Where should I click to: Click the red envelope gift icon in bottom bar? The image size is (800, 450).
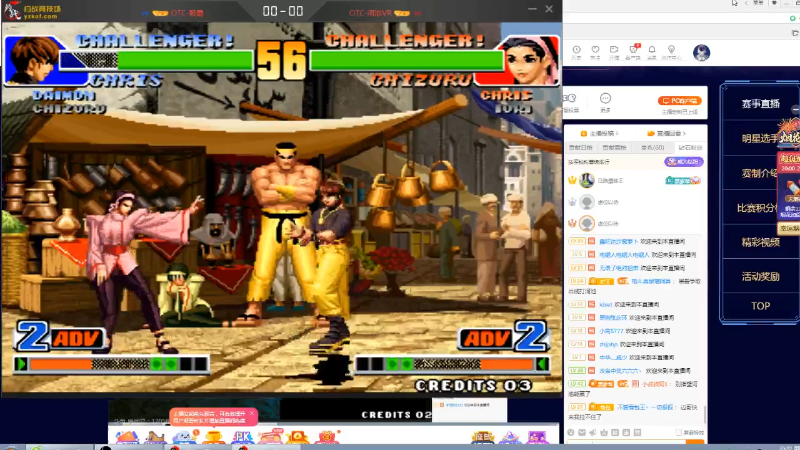pos(327,437)
